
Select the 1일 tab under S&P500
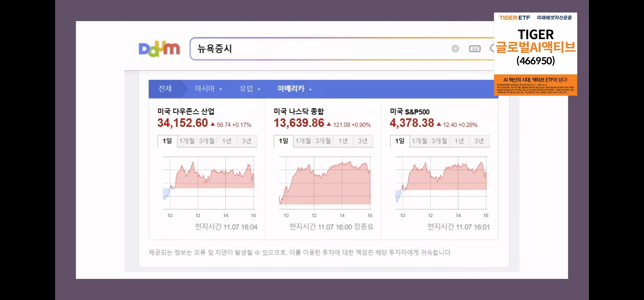(x=400, y=141)
